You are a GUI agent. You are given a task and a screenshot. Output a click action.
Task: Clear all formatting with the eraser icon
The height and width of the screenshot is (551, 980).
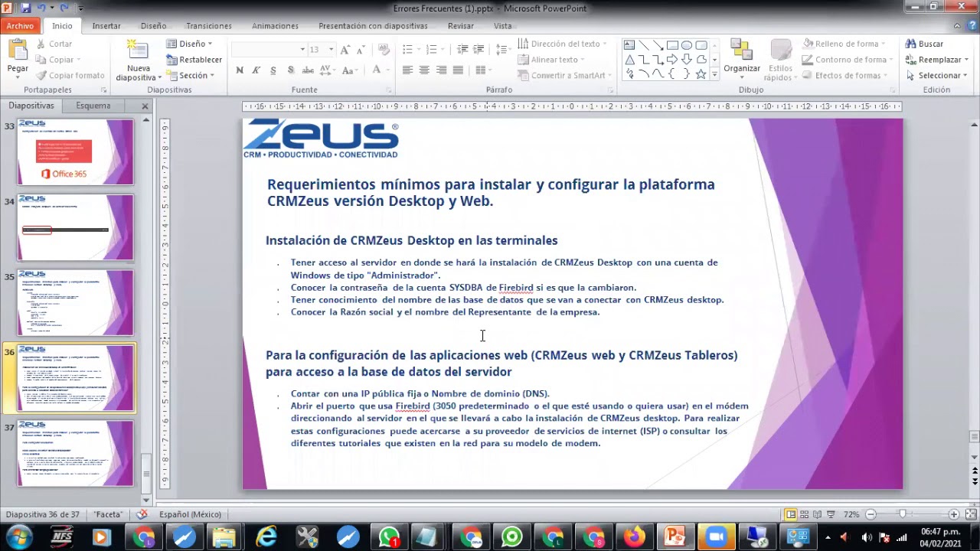[x=384, y=49]
